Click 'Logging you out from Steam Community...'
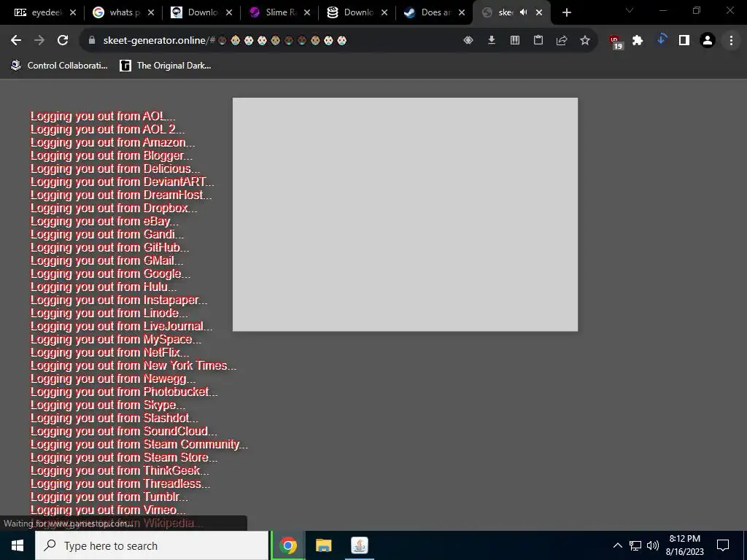747x560 pixels. [139, 444]
